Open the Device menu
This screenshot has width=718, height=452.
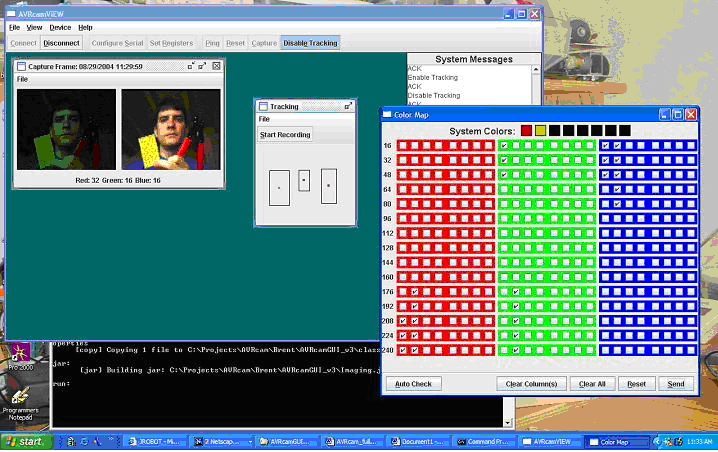click(60, 27)
